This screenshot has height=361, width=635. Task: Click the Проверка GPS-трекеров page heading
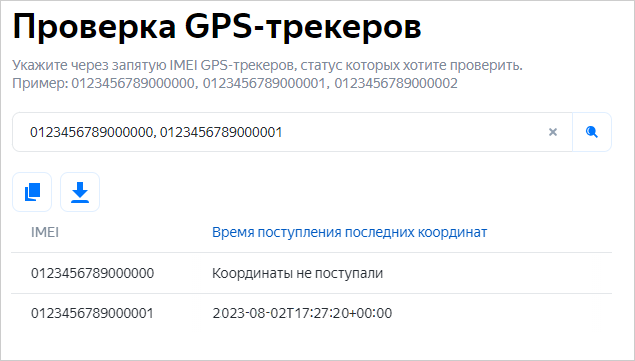[x=217, y=27]
